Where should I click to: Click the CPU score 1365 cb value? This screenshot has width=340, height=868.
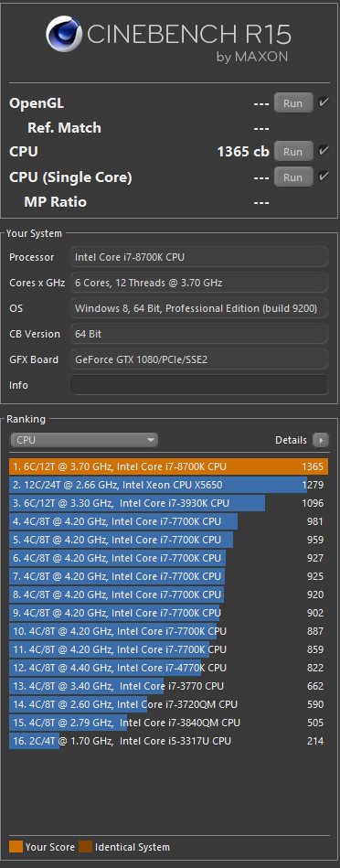pyautogui.click(x=243, y=152)
